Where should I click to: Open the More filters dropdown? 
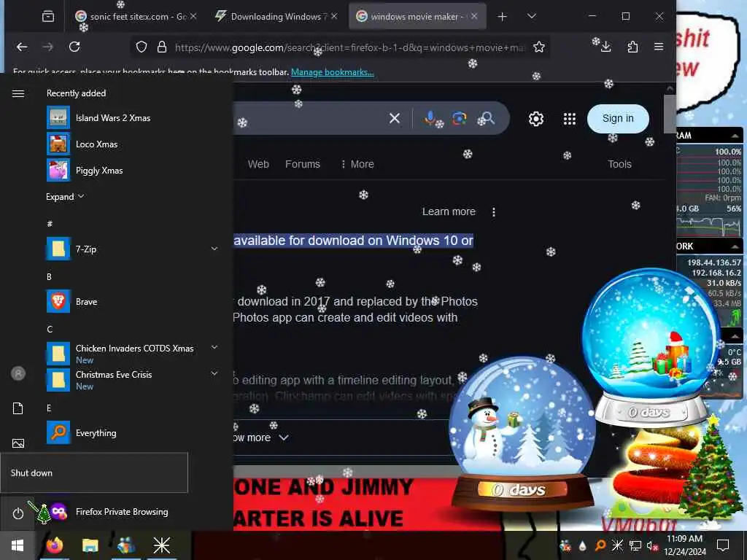pos(357,164)
